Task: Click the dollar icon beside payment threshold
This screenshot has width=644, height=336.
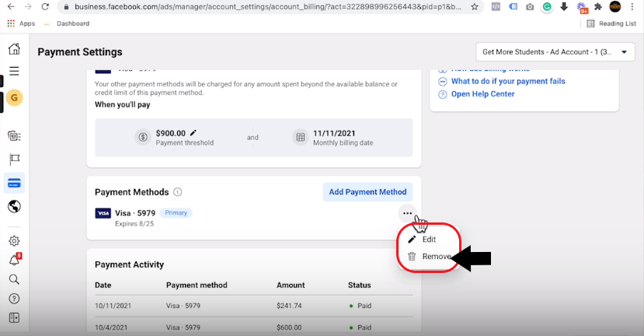Action: click(143, 138)
